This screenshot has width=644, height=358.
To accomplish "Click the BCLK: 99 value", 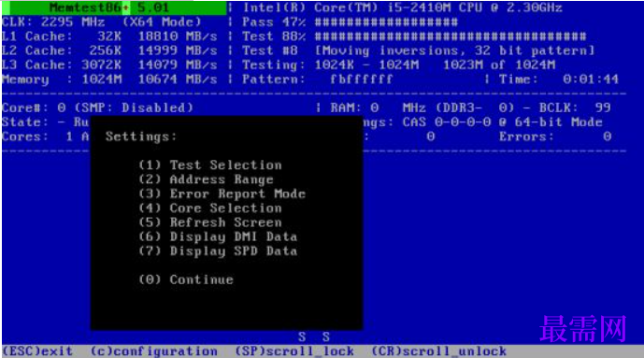I will pyautogui.click(x=575, y=108).
